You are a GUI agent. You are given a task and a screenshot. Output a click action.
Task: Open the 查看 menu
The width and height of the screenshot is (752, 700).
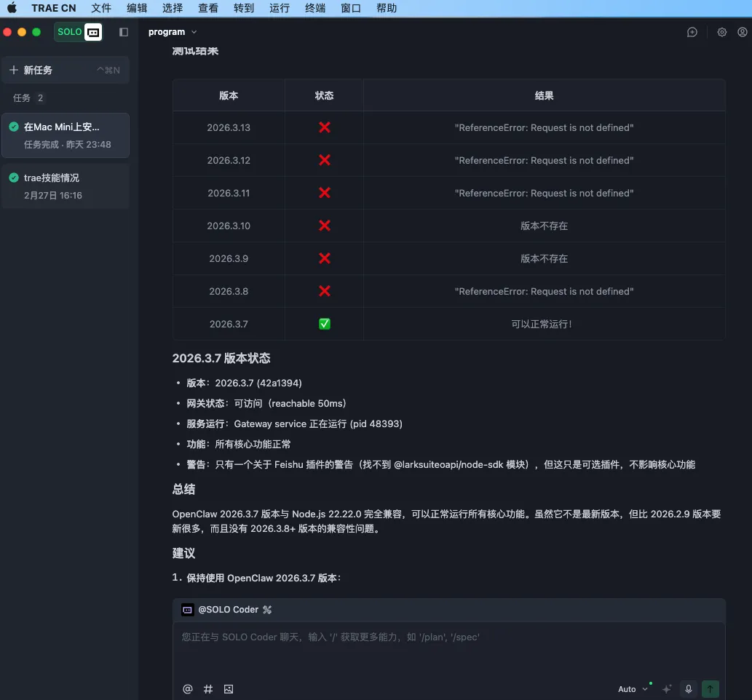pos(208,8)
